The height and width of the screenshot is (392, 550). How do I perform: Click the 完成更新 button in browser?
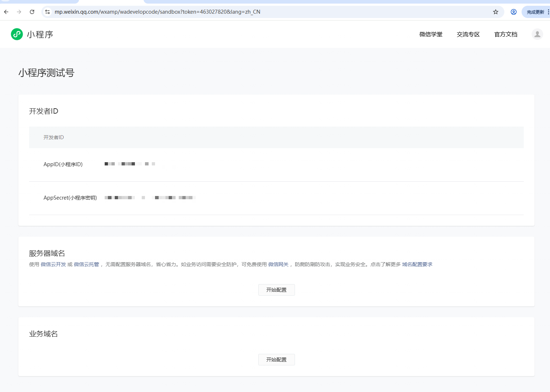[535, 12]
